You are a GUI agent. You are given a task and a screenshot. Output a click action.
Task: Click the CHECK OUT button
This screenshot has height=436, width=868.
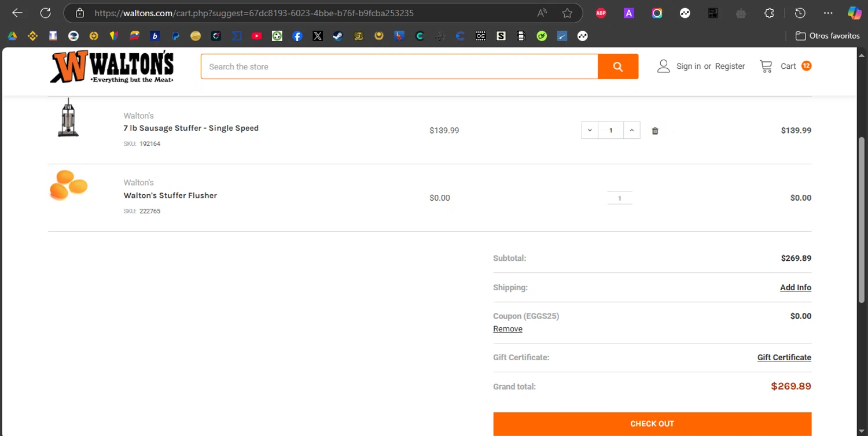point(652,424)
